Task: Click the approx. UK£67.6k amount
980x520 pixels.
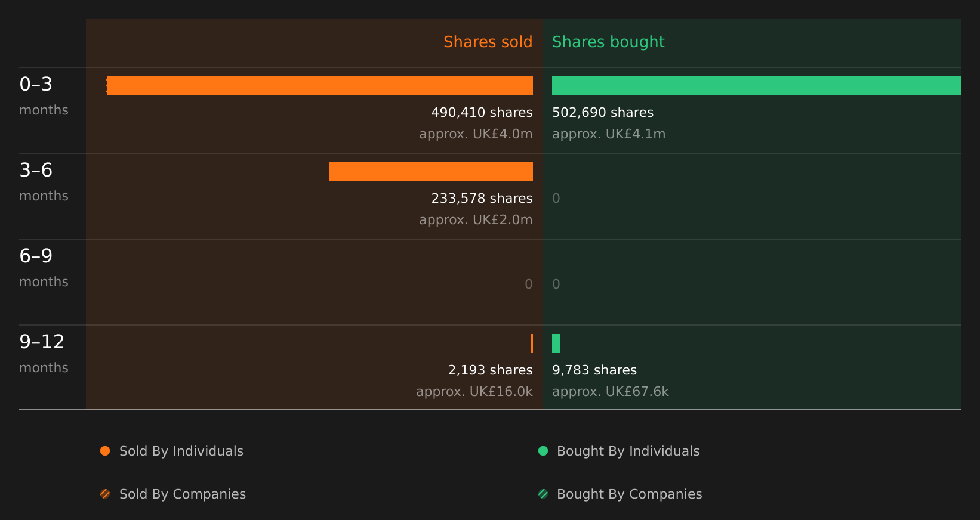Action: click(x=611, y=391)
